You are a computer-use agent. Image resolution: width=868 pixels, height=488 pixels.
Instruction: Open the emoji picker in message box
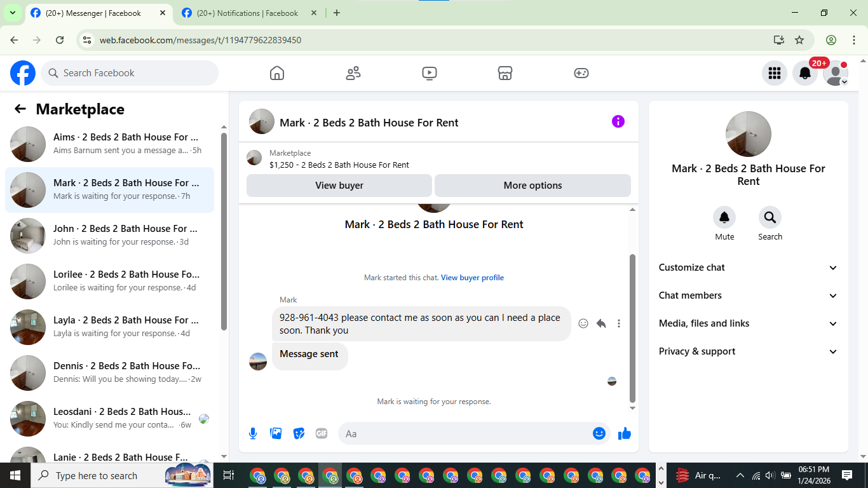(599, 433)
